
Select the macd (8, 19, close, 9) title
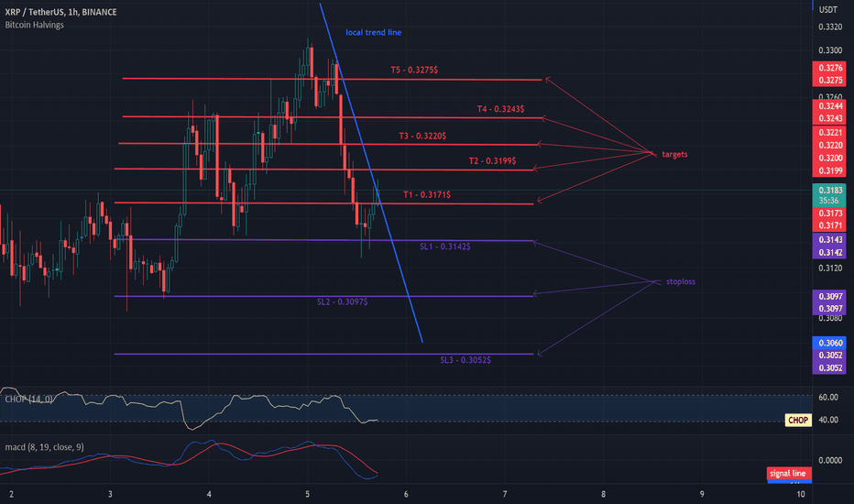(x=45, y=447)
